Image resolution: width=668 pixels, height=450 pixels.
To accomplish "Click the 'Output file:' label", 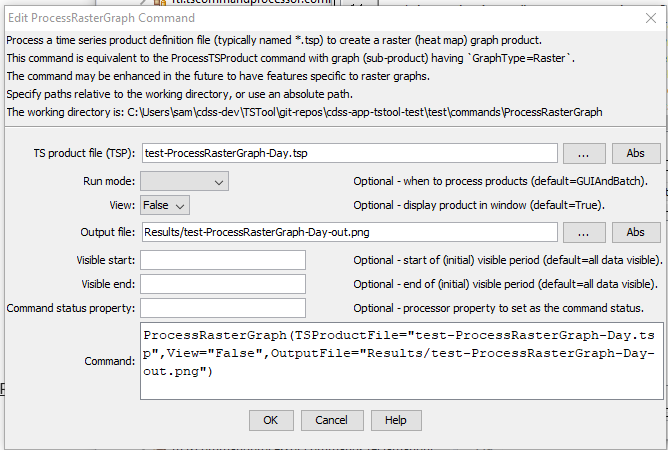I will coord(108,233).
